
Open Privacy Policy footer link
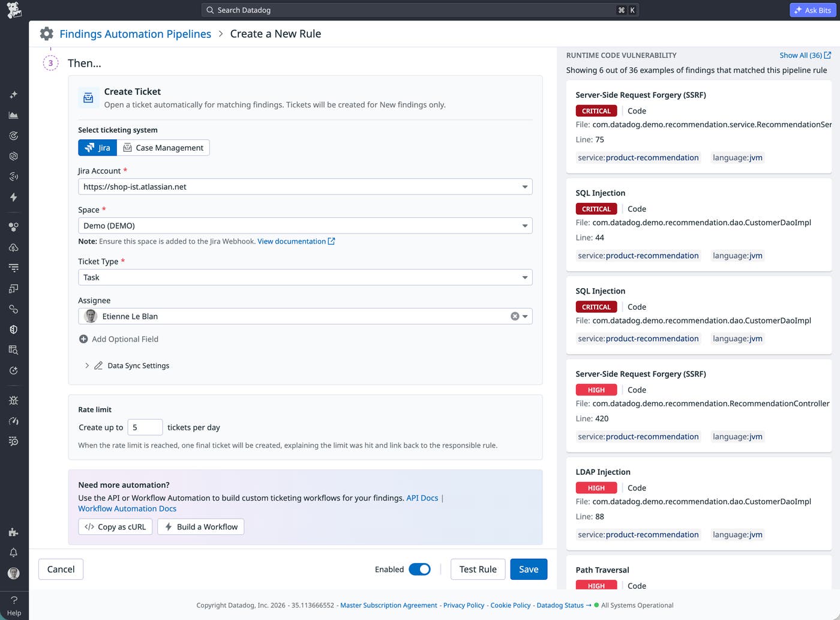click(464, 605)
